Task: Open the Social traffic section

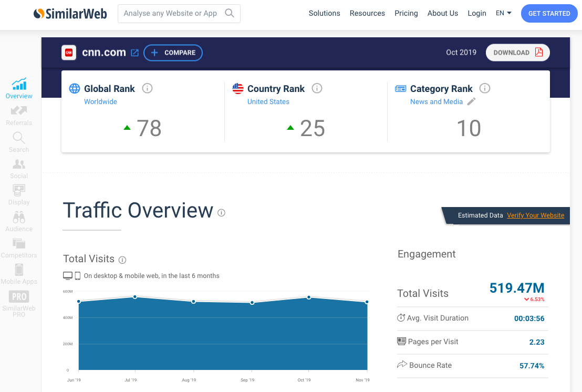Action: 18,168
